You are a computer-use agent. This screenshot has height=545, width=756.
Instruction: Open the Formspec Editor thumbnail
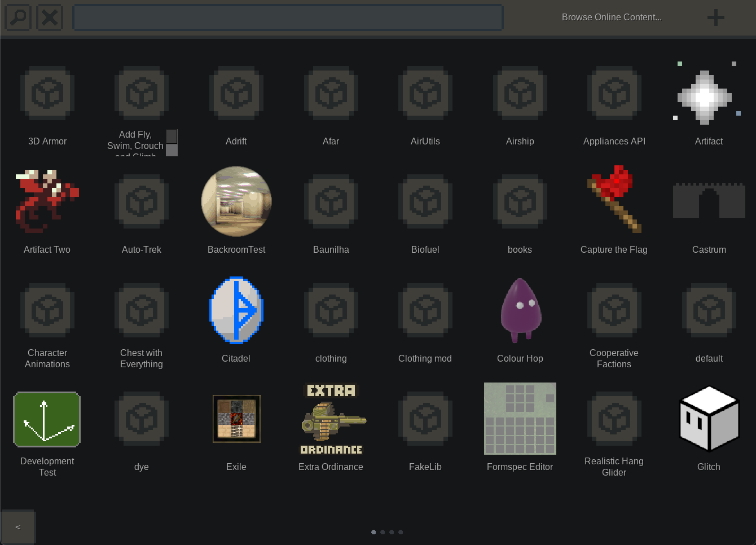(520, 419)
